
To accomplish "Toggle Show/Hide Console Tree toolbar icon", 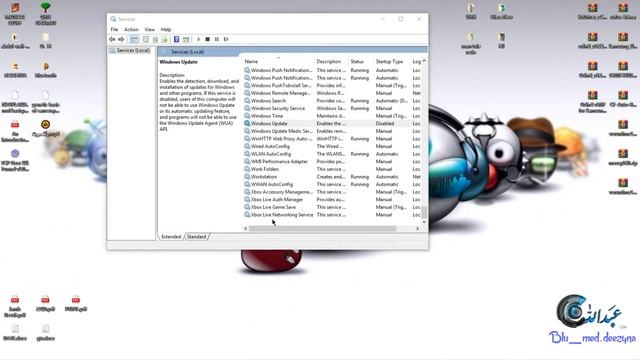I will click(134, 39).
